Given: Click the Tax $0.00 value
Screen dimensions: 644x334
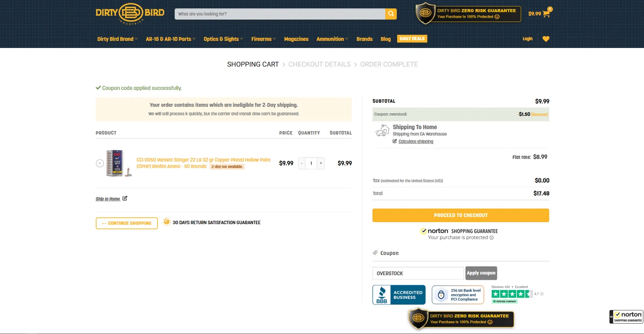Looking at the screenshot, I should (542, 181).
